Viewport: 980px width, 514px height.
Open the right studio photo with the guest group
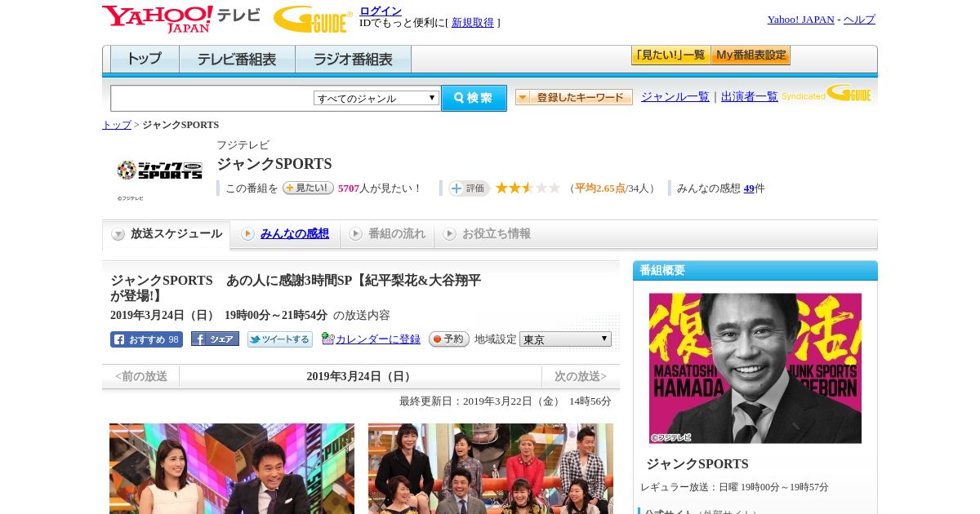click(491, 468)
